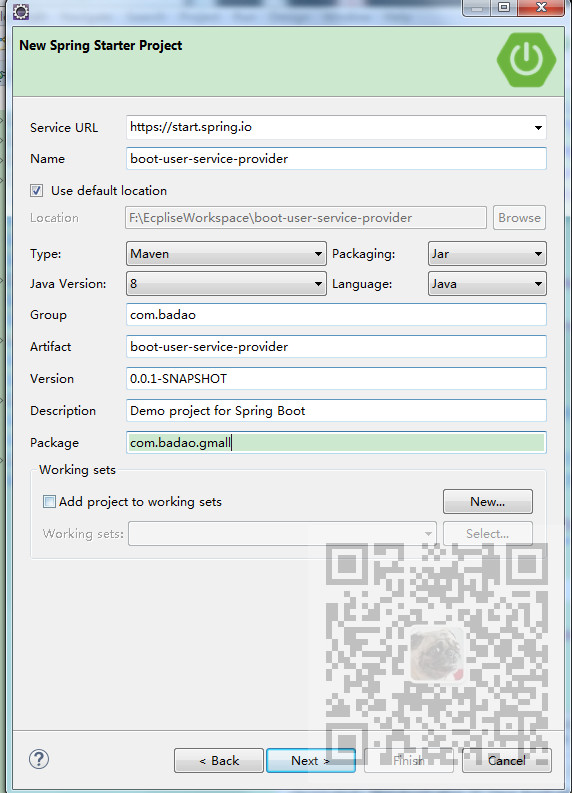The height and width of the screenshot is (793, 572).
Task: Click the Version 0.0.1-SNAPSHOT field
Action: tap(336, 379)
